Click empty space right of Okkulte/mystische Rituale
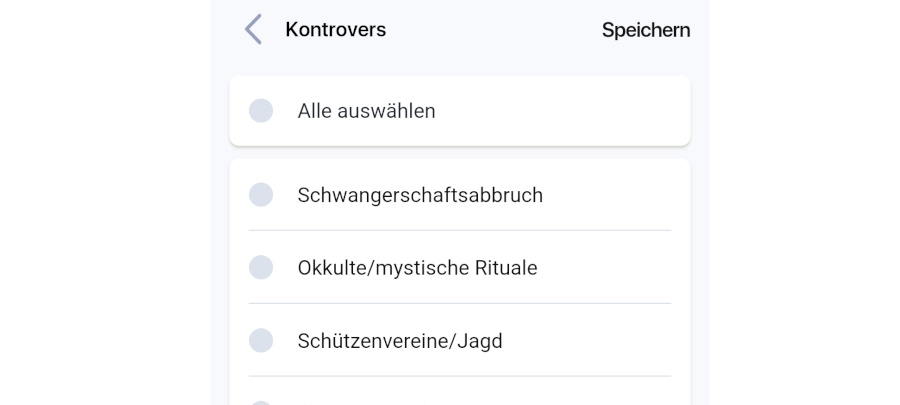Viewport: 900px width, 405px height. [x=605, y=268]
